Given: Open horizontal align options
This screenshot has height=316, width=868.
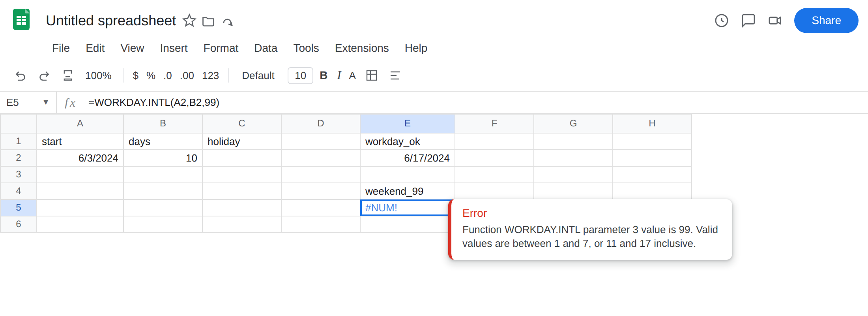Looking at the screenshot, I should 395,75.
